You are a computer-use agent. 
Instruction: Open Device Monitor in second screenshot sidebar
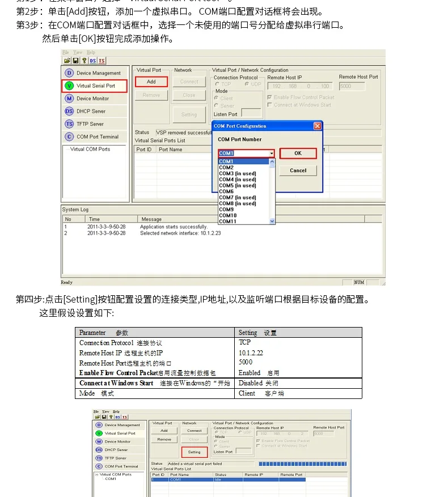click(119, 441)
